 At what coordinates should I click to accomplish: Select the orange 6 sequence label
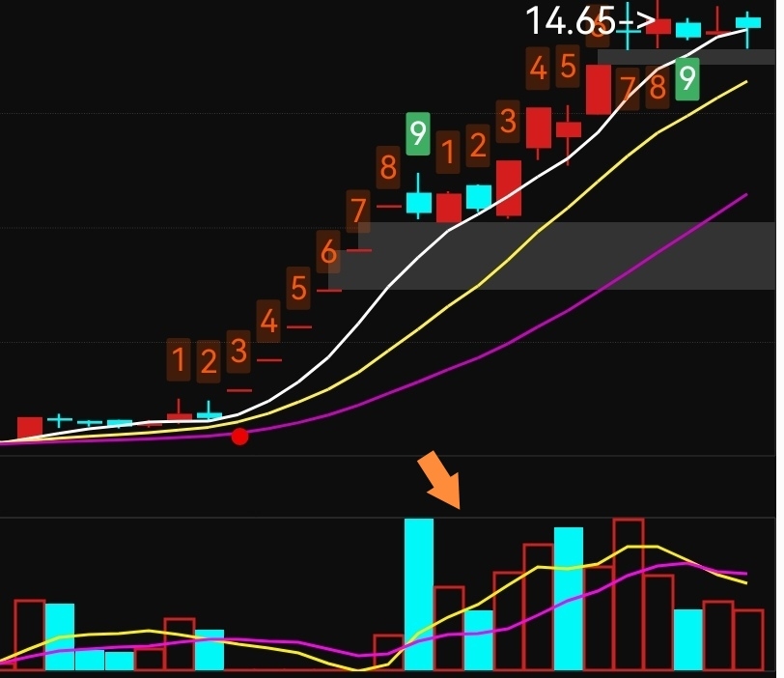pyautogui.click(x=328, y=251)
